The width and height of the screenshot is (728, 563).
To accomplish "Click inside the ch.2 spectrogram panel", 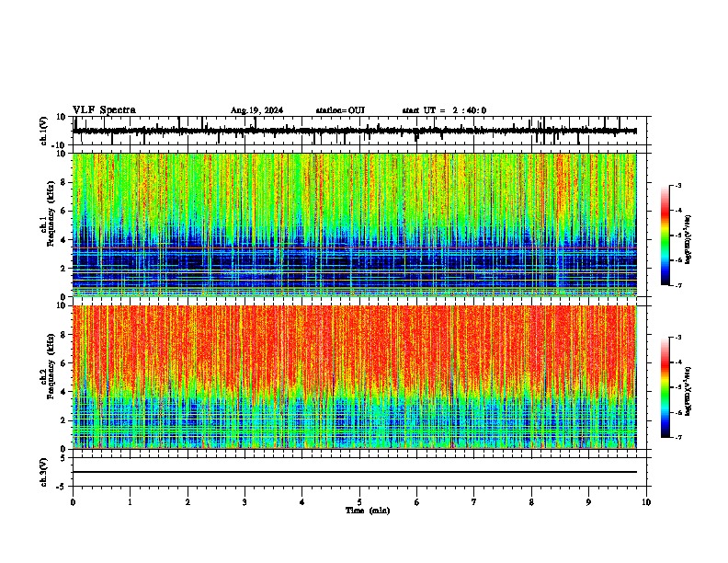I will click(355, 377).
